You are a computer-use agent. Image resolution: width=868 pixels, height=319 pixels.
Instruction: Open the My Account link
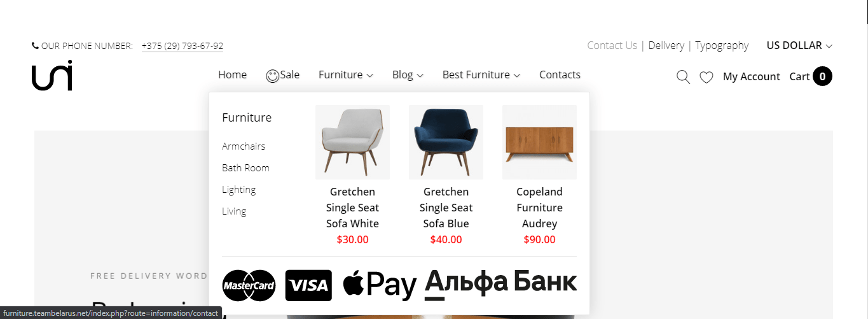[751, 76]
